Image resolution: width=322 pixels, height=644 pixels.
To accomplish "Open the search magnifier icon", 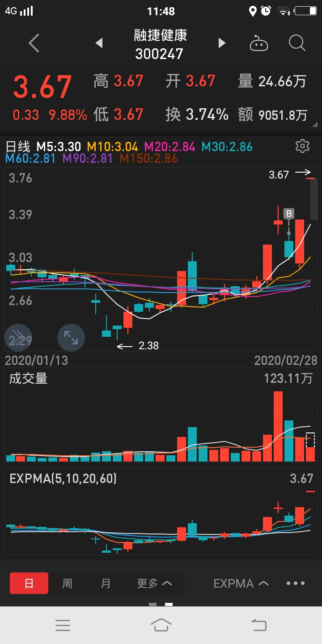I will click(297, 43).
